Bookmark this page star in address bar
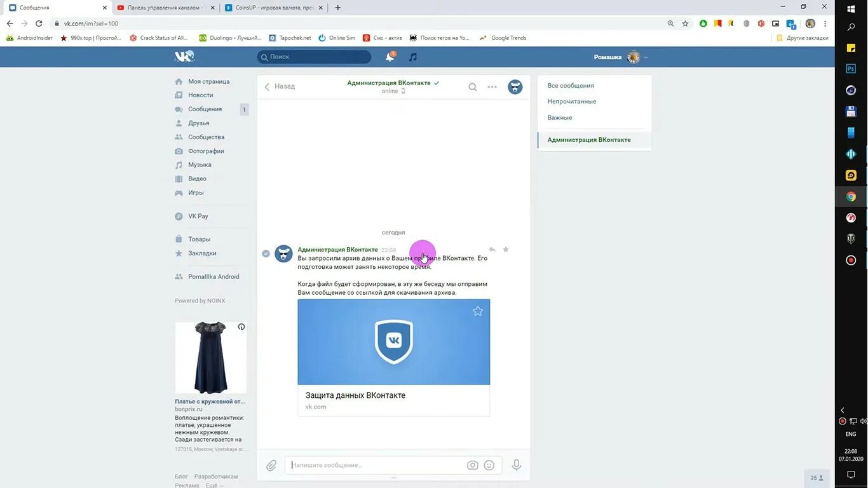 (685, 24)
